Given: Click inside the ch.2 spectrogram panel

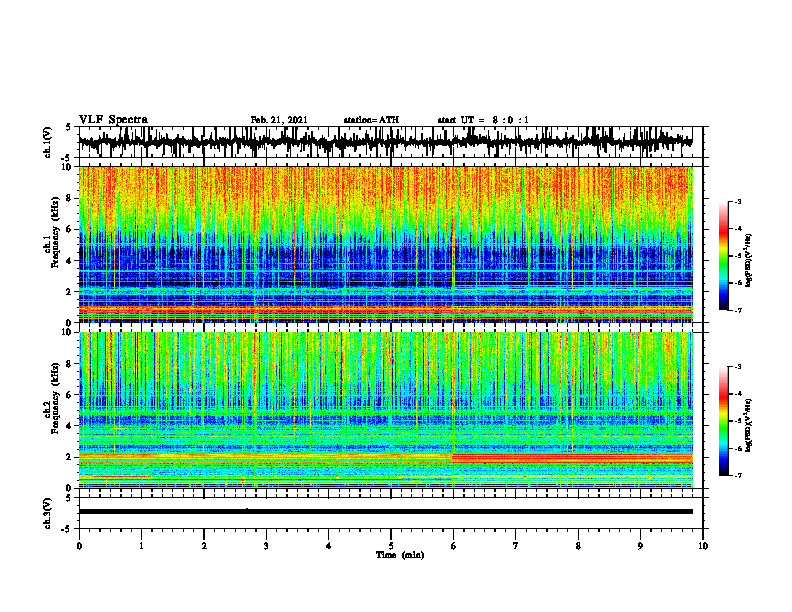Looking at the screenshot, I should click(385, 410).
